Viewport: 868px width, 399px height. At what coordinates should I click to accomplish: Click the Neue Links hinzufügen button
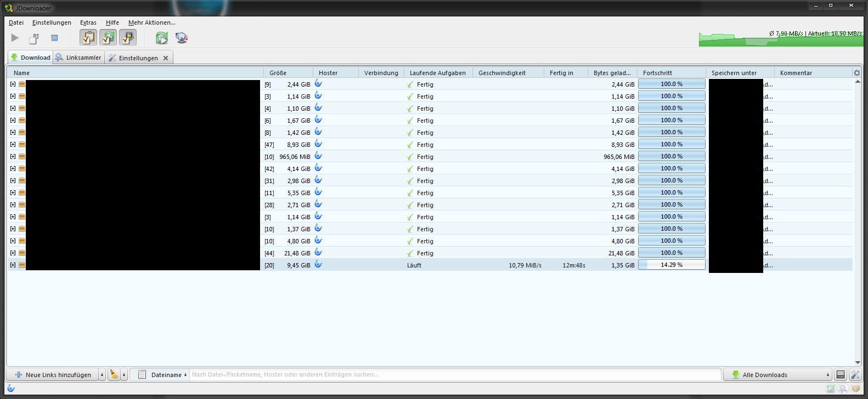click(53, 375)
